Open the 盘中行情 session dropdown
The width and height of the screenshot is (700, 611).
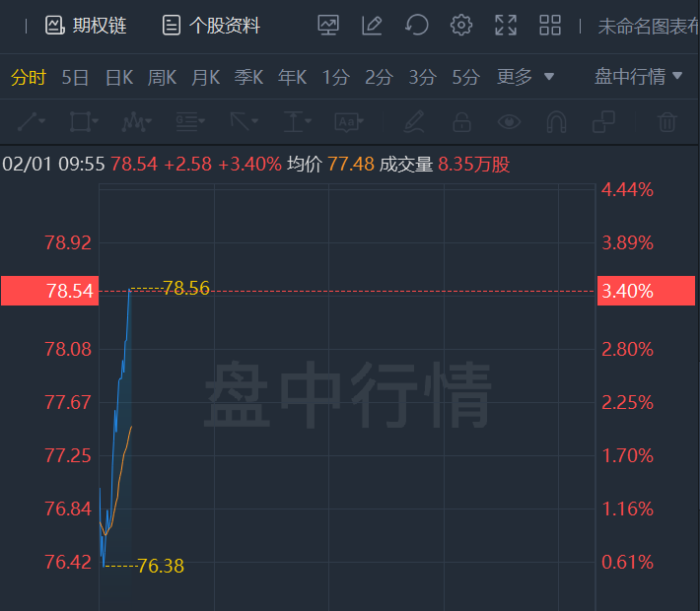click(x=638, y=76)
